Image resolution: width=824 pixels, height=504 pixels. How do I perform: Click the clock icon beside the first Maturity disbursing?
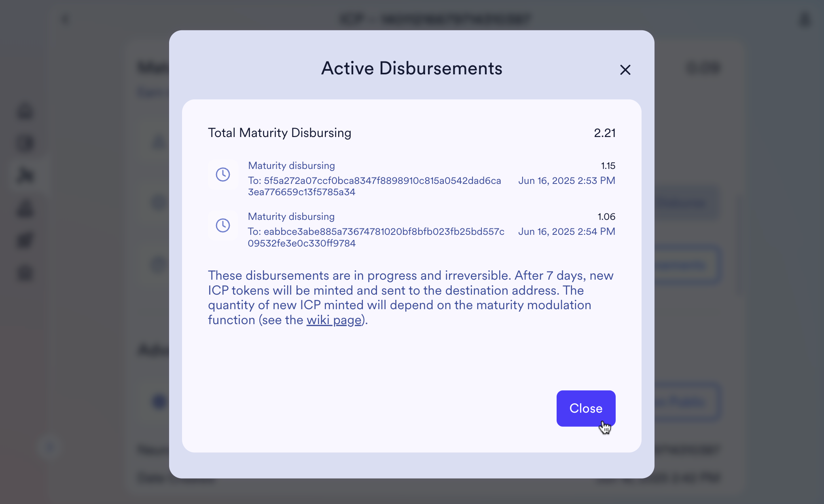(x=222, y=175)
